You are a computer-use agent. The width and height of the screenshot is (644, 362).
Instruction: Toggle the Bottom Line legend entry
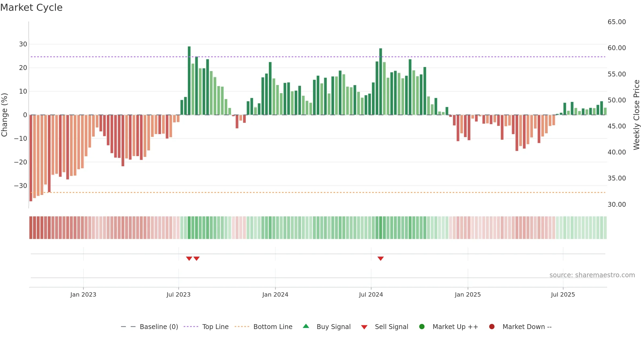[264, 327]
